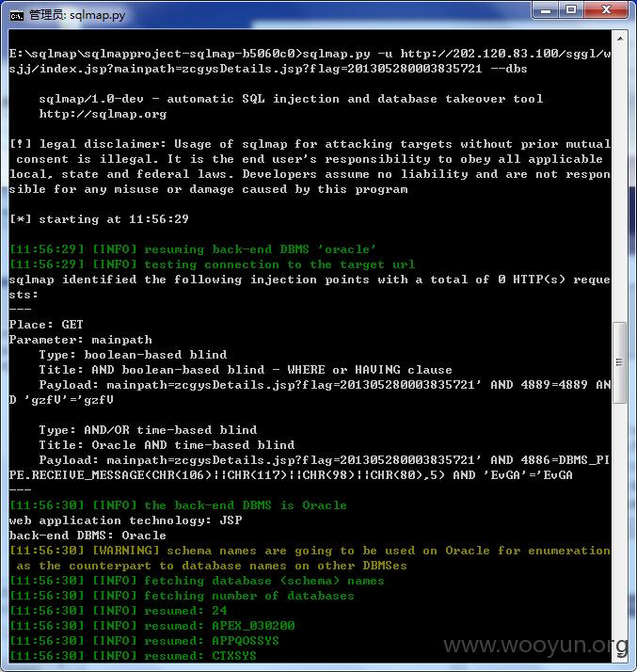This screenshot has height=672, width=637.
Task: Click 'the back-end DBMS is Oracle' line
Action: click(x=178, y=505)
